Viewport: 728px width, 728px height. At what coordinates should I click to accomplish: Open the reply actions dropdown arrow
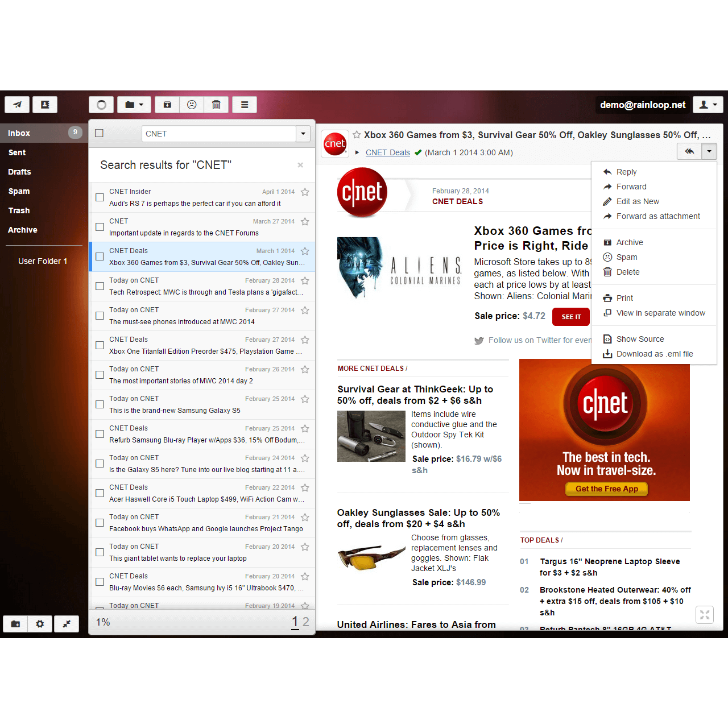point(709,151)
